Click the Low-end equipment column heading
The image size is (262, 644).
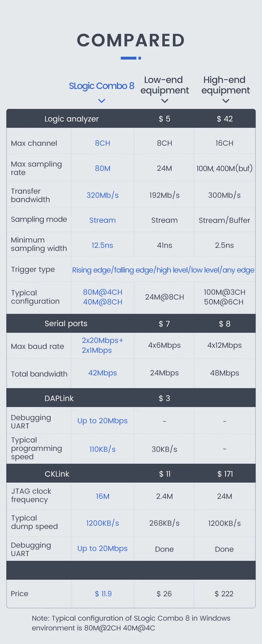point(165,85)
